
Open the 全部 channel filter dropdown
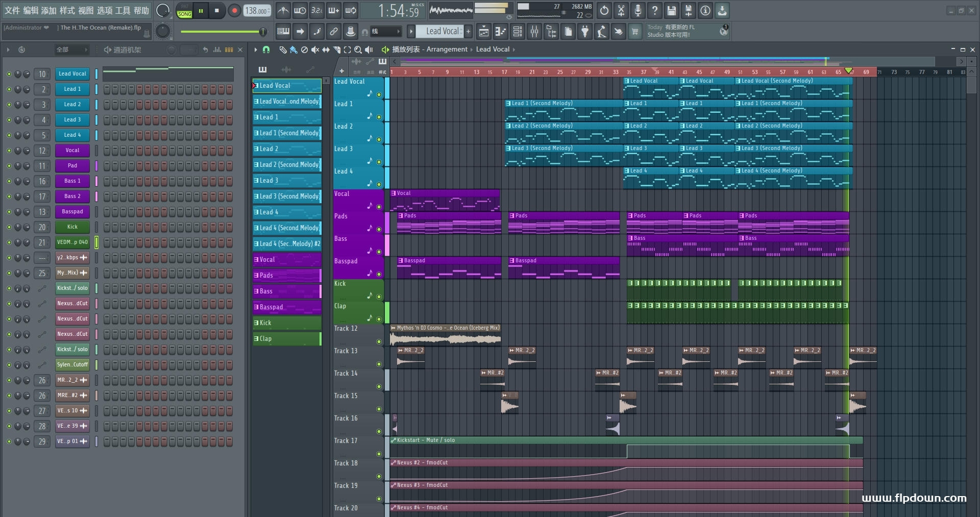tap(71, 50)
